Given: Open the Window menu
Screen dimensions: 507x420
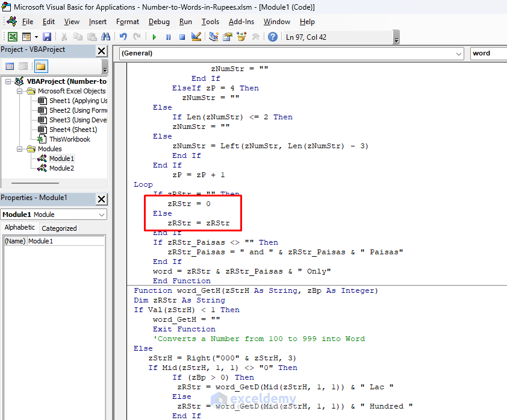Looking at the screenshot, I should [x=277, y=22].
